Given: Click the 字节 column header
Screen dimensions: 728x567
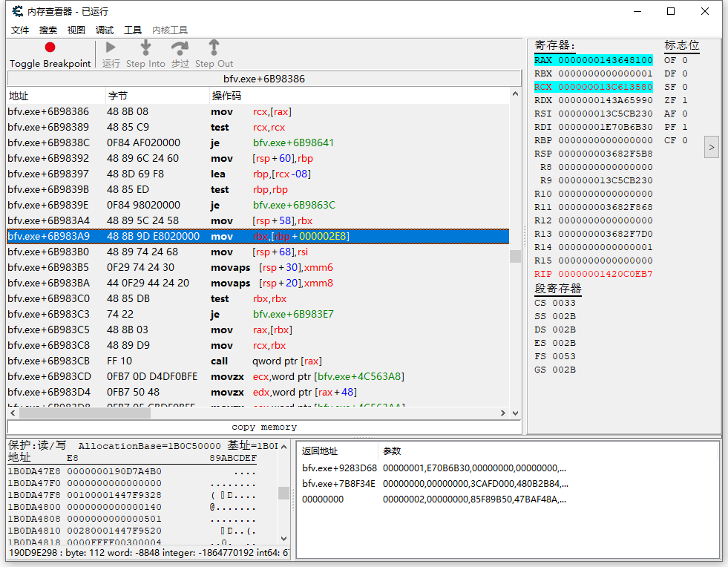Looking at the screenshot, I should [x=158, y=96].
